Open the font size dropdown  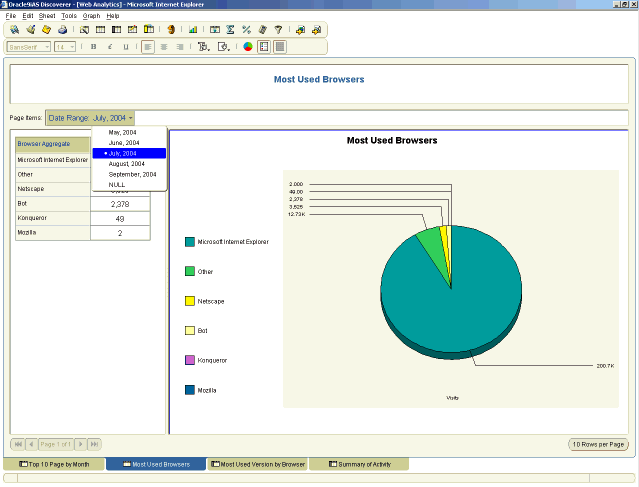[65, 47]
